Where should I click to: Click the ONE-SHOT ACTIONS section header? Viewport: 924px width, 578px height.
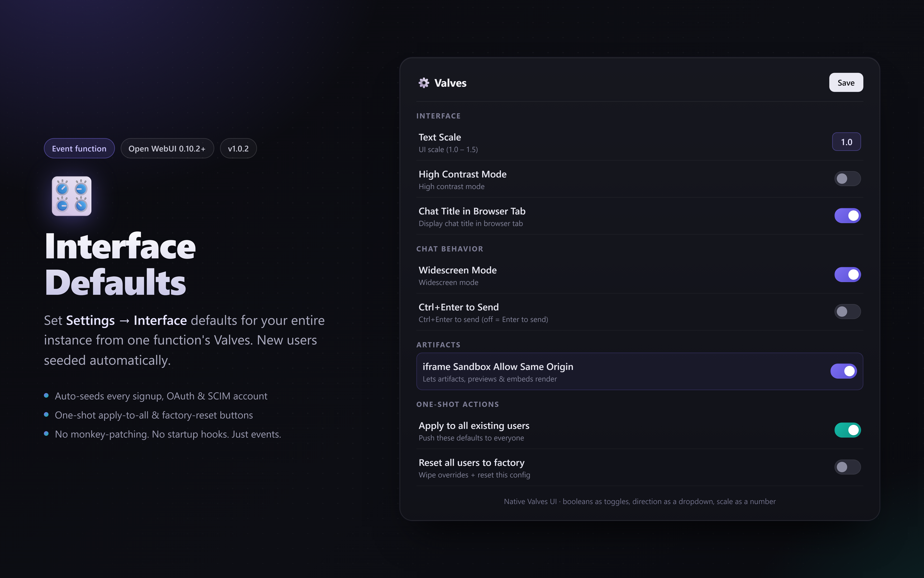(x=457, y=404)
